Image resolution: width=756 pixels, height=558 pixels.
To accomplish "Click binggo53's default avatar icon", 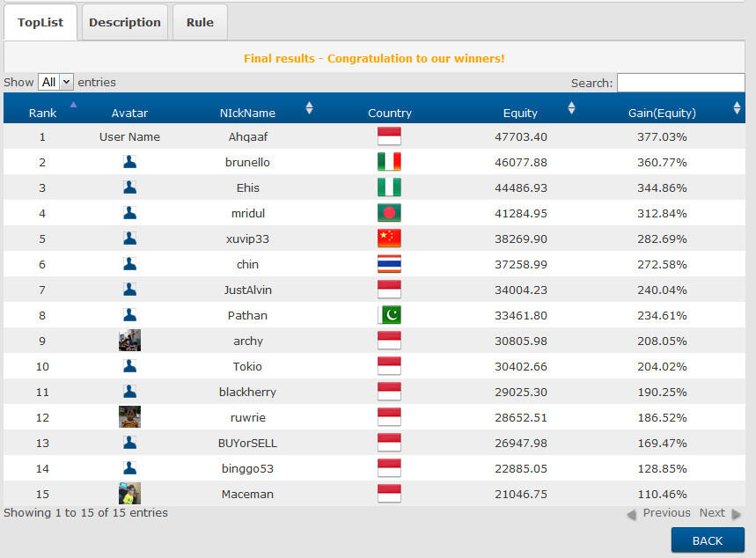I will (129, 468).
